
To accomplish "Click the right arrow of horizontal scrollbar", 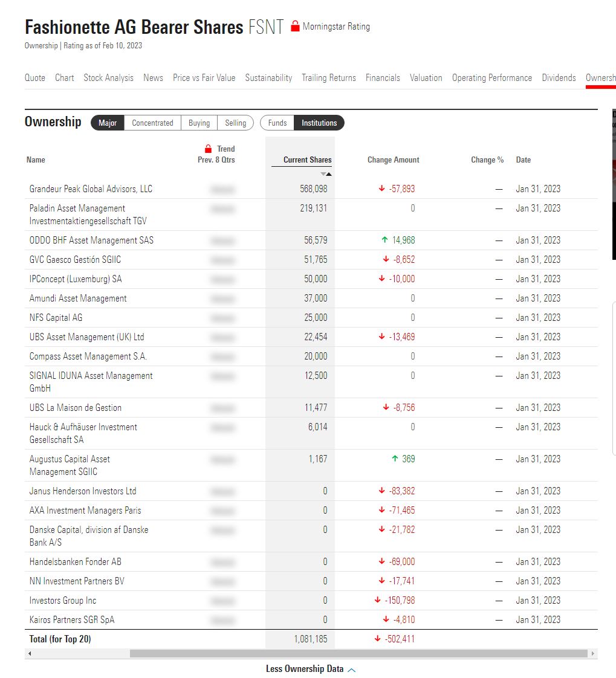I will pos(592,653).
